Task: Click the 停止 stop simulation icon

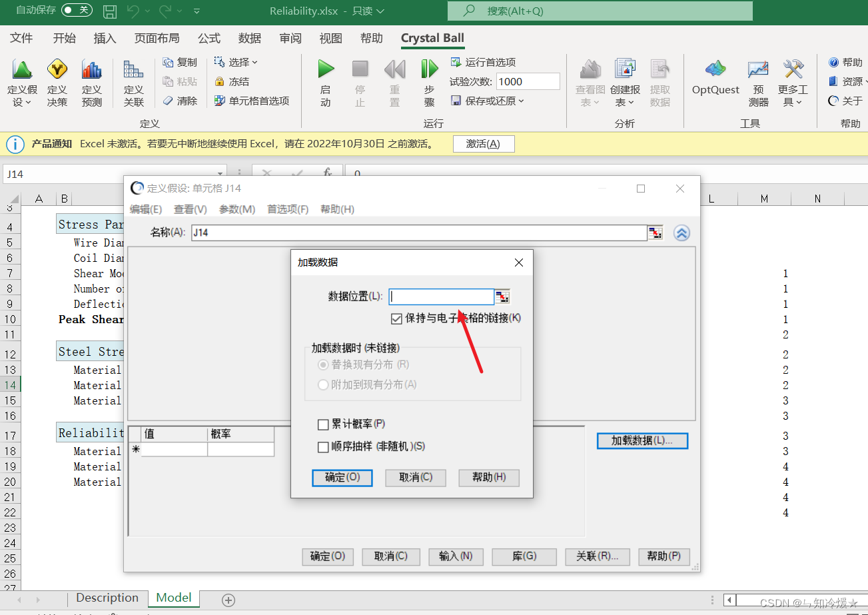Action: click(x=360, y=73)
